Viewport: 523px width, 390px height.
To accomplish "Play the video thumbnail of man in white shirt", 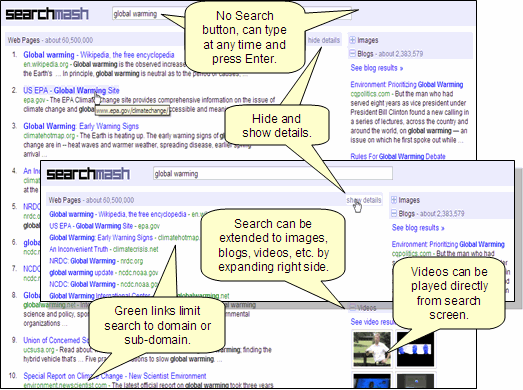I will (x=372, y=349).
